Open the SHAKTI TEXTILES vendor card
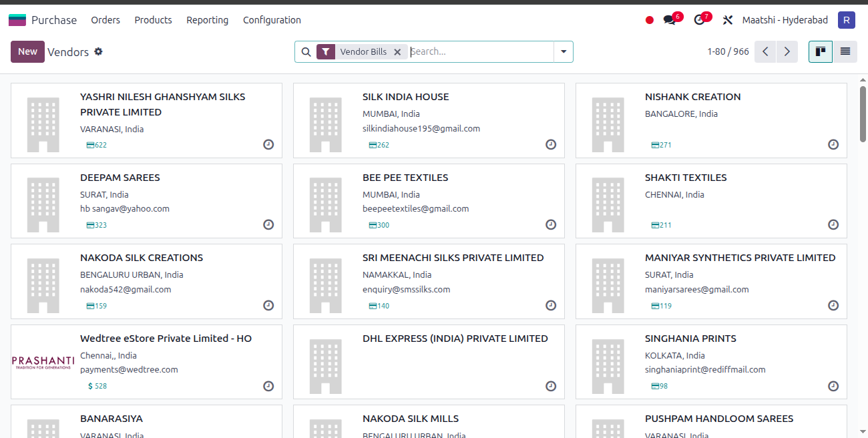The height and width of the screenshot is (438, 868). tap(711, 201)
